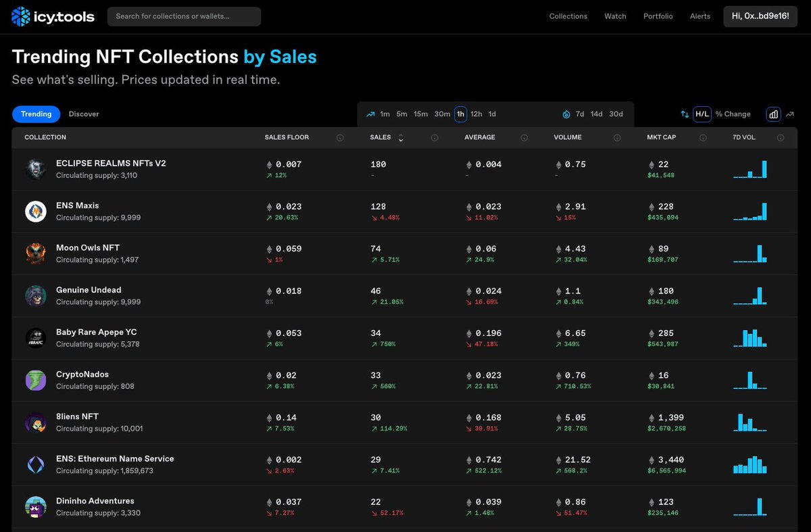
Task: Open CryptoNados collection name
Action: [x=82, y=374]
